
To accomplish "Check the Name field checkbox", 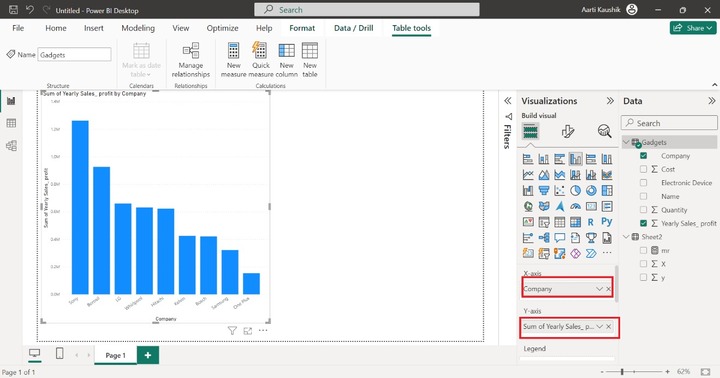I will point(643,196).
